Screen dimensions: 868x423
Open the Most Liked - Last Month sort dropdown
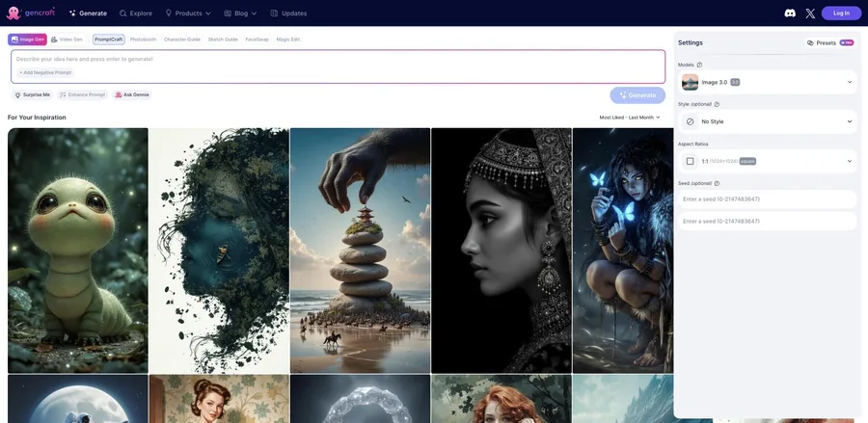[x=630, y=118]
